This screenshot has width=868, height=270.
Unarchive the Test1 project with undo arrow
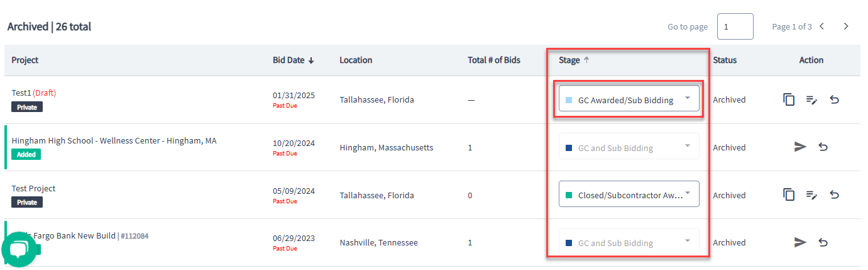coord(834,99)
